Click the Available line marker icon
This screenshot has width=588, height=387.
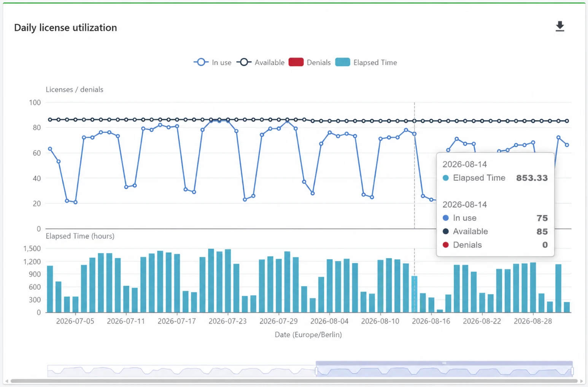pos(244,62)
